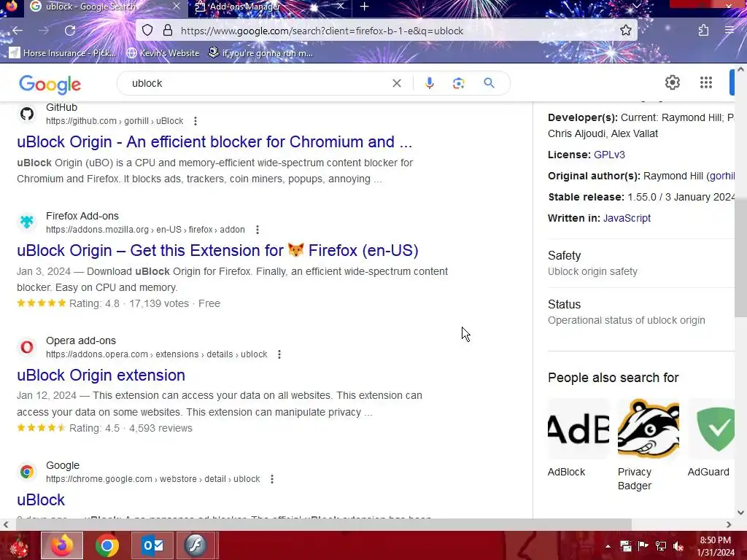
Task: Show hidden system tray icons
Action: point(608,546)
